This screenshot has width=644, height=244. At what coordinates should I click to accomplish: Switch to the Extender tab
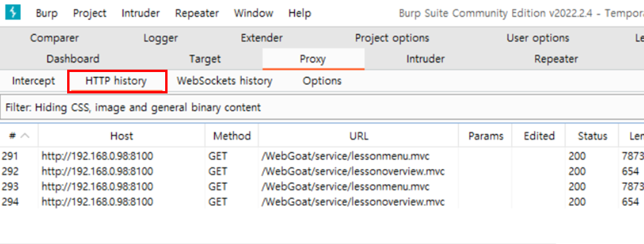pyautogui.click(x=261, y=38)
